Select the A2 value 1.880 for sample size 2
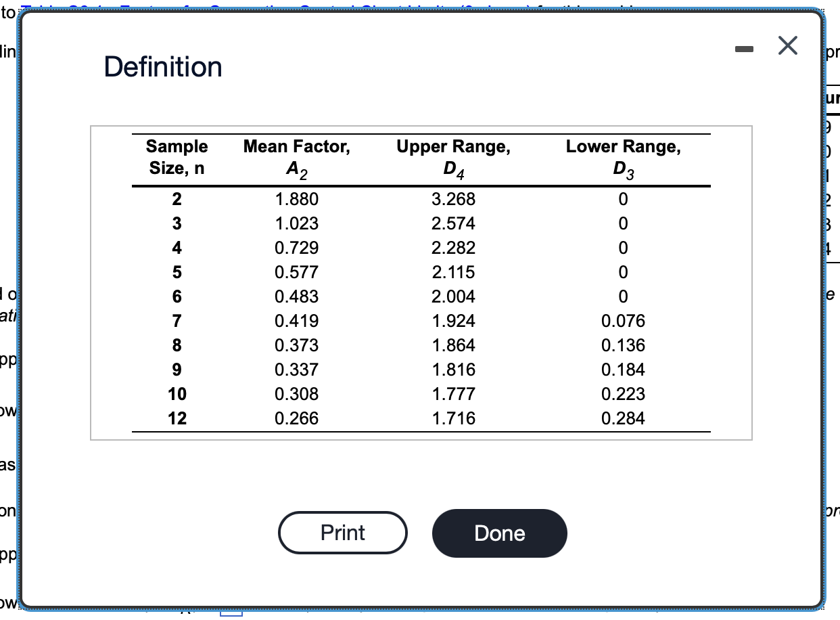The height and width of the screenshot is (620, 840). coord(296,199)
